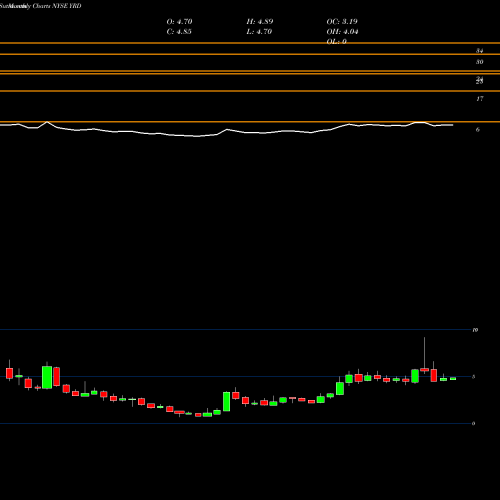Viewport: 500px width, 500px height.
Task: Click the 30 level axis label
Action: tap(479, 62)
